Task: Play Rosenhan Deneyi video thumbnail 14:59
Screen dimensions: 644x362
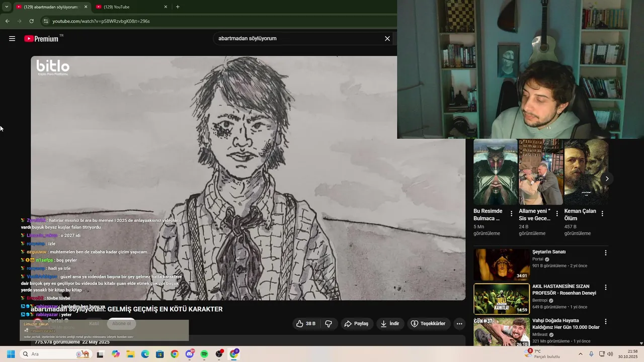Action: [502, 299]
